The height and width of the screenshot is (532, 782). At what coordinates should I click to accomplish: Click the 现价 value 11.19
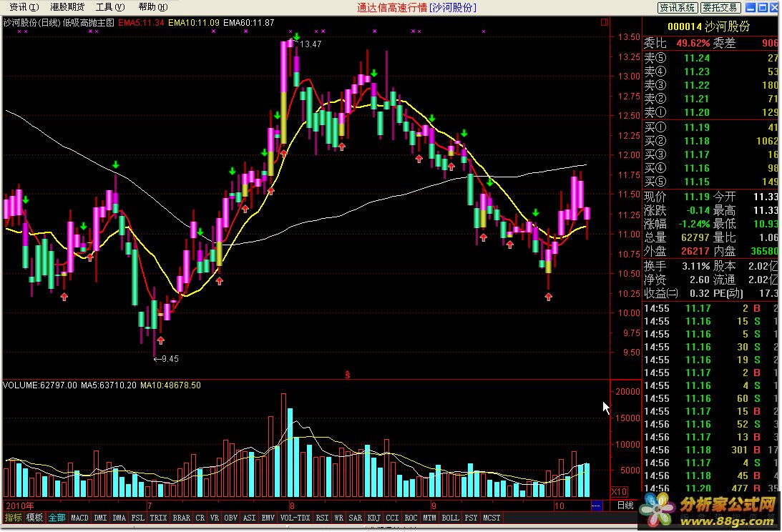(697, 197)
